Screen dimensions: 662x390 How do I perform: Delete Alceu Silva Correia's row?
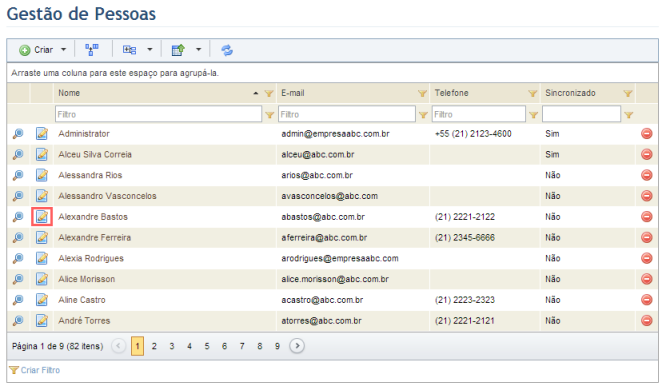(646, 154)
